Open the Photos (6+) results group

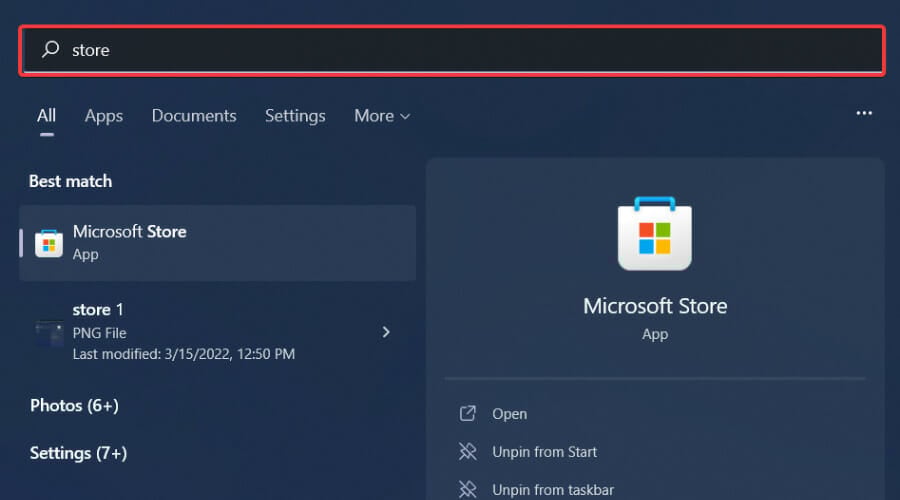tap(75, 406)
